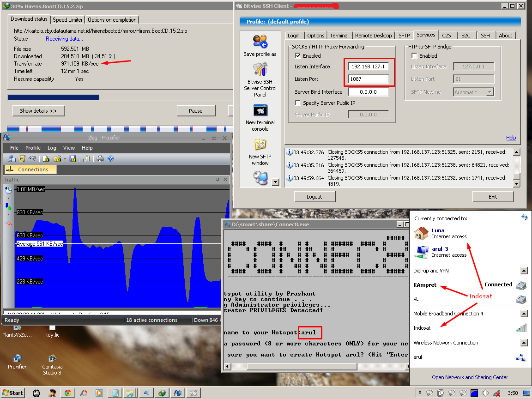Open Proxy Checker clipboard icon in Proxifier
Viewport: 532px width, 399px height.
pyautogui.click(x=86, y=158)
